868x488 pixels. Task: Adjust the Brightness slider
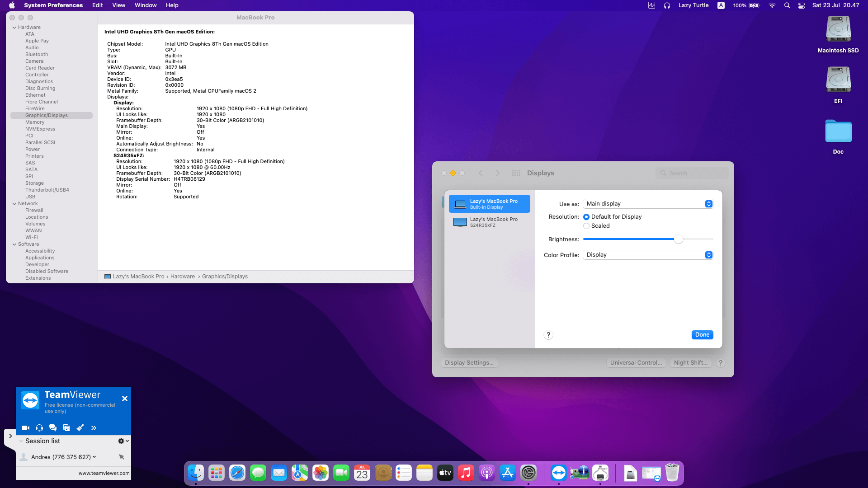[x=679, y=239]
